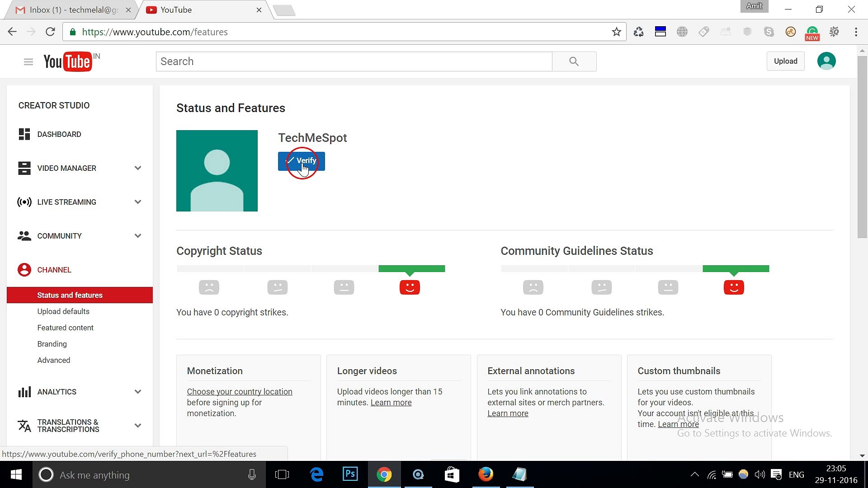Open the Analytics bar-chart icon
This screenshot has width=868, height=488.
tap(24, 391)
